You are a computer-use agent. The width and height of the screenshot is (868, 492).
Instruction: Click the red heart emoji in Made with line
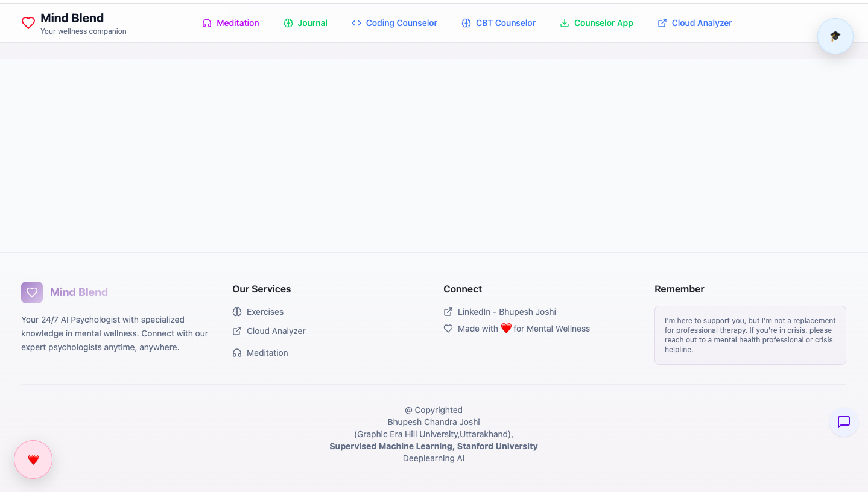(x=506, y=329)
